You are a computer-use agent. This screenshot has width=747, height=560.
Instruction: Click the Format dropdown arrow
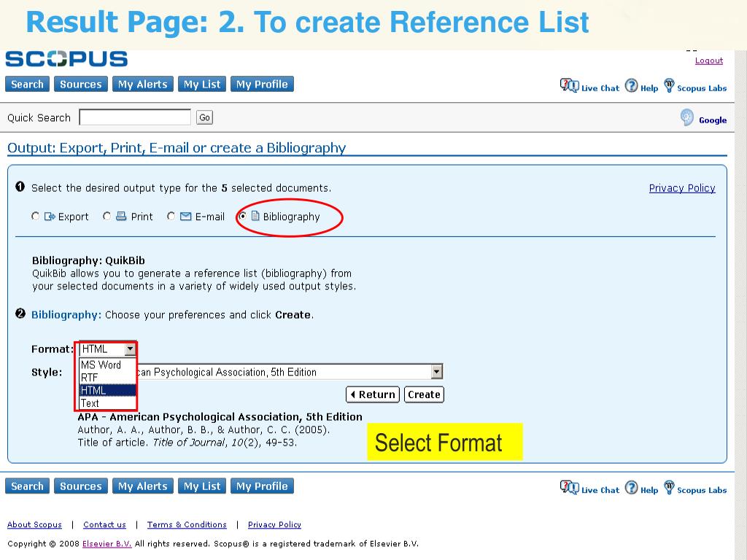click(130, 349)
